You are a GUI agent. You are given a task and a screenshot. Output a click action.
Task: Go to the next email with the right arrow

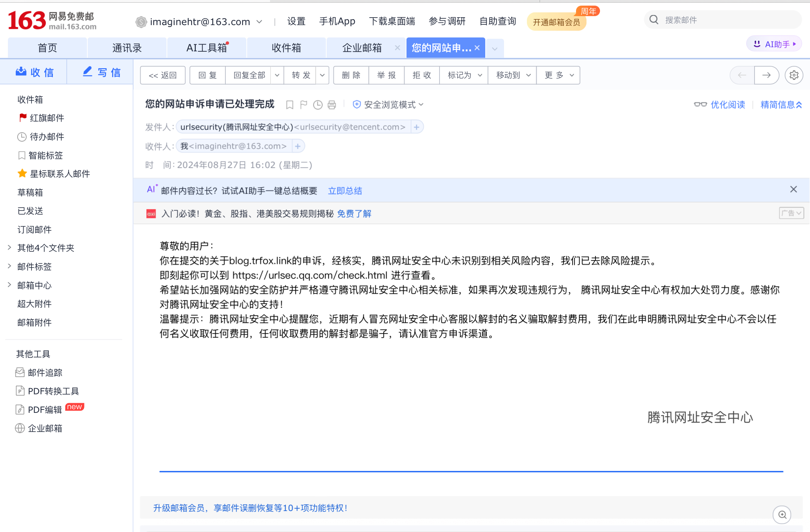tap(766, 75)
